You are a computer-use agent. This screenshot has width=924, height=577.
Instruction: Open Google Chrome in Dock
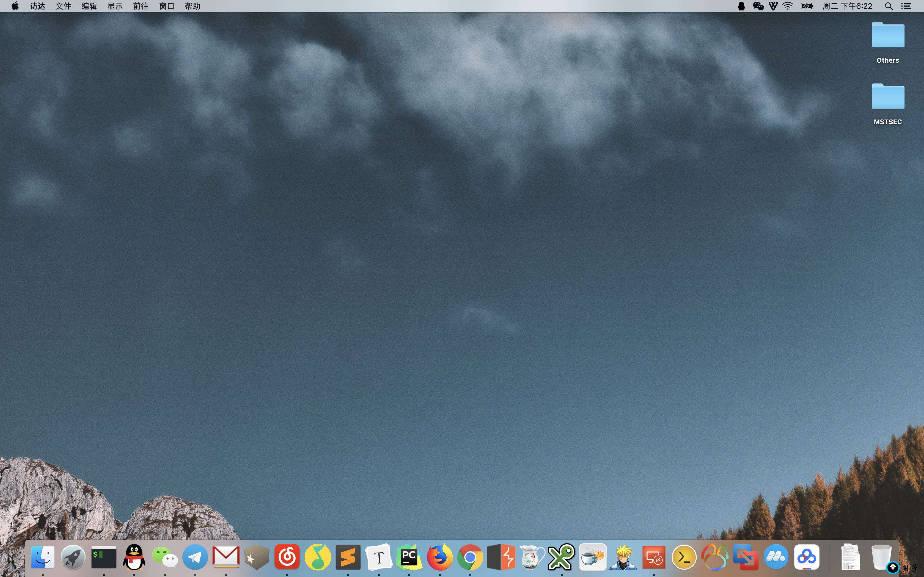[470, 557]
